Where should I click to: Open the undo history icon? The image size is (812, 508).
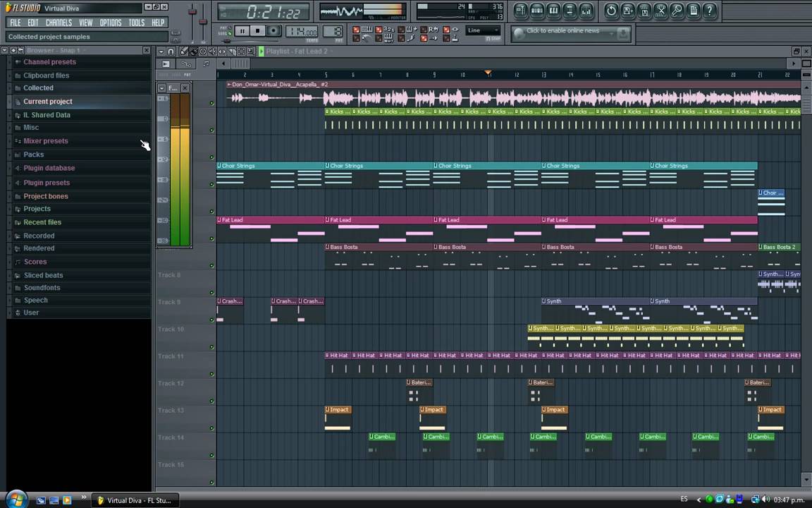click(611, 11)
